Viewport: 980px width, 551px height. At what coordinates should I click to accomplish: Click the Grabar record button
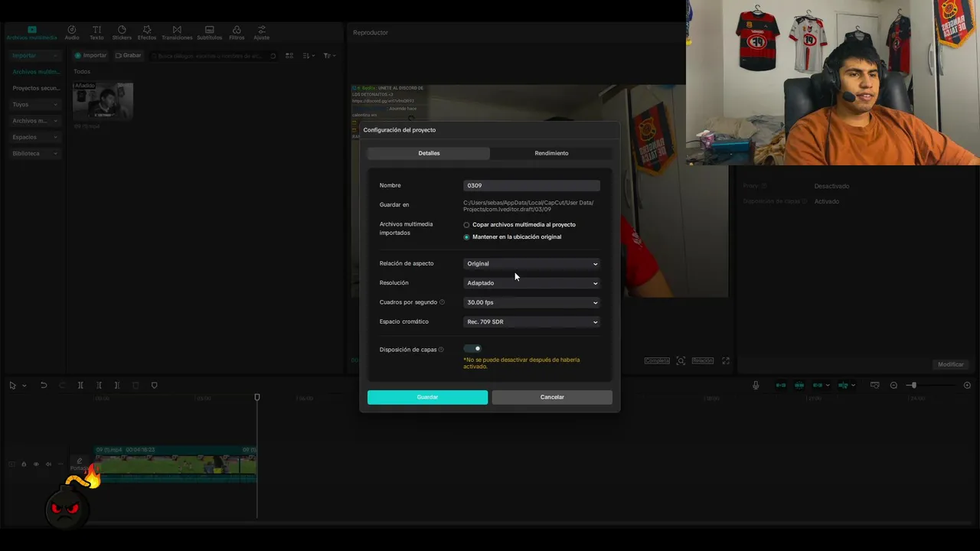[x=128, y=56]
